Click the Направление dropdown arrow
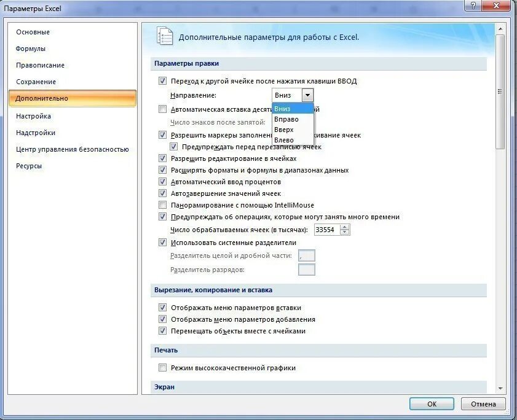517x420 pixels. click(x=307, y=96)
